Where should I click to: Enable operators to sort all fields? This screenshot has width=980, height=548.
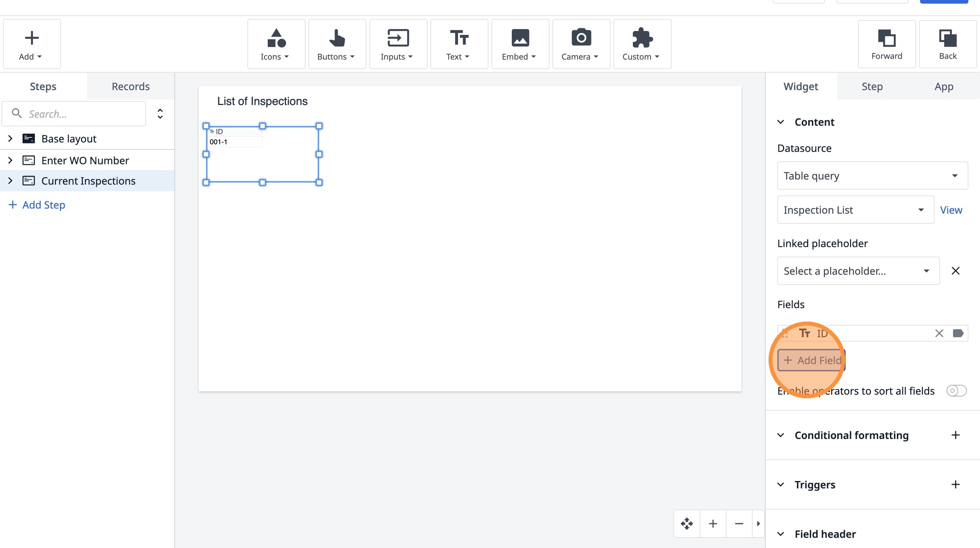(x=956, y=390)
